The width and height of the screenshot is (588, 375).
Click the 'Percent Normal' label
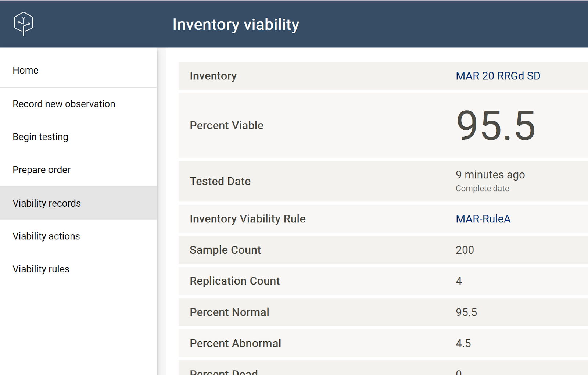click(x=229, y=312)
